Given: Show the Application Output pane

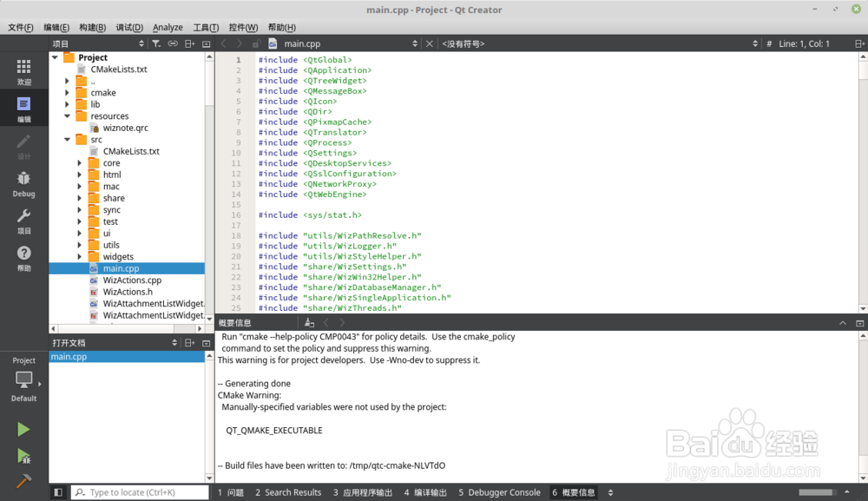Looking at the screenshot, I should 363,492.
